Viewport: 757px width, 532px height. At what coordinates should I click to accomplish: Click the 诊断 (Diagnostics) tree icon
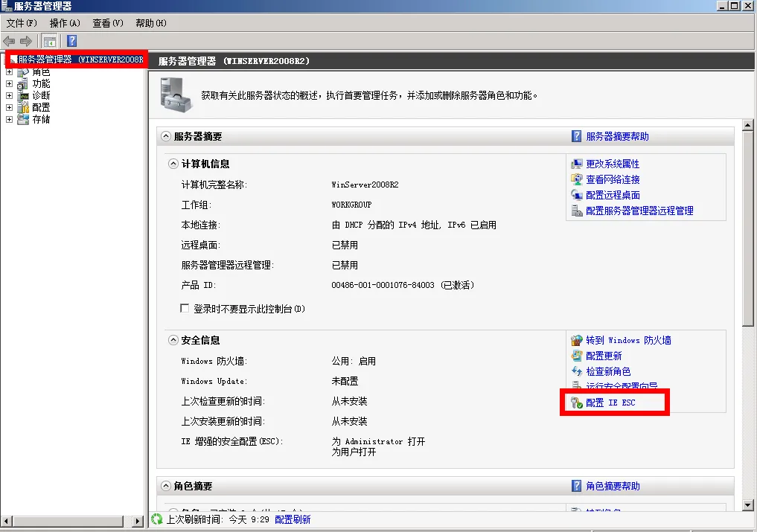point(22,95)
